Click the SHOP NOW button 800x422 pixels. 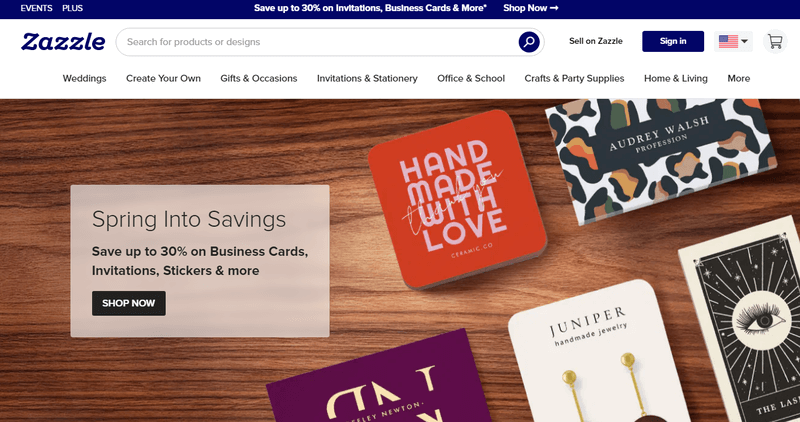129,303
